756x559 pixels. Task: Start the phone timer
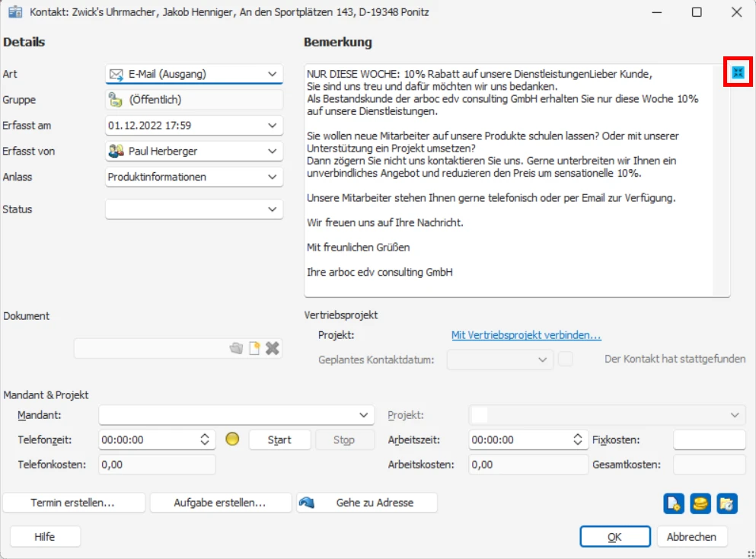[279, 440]
